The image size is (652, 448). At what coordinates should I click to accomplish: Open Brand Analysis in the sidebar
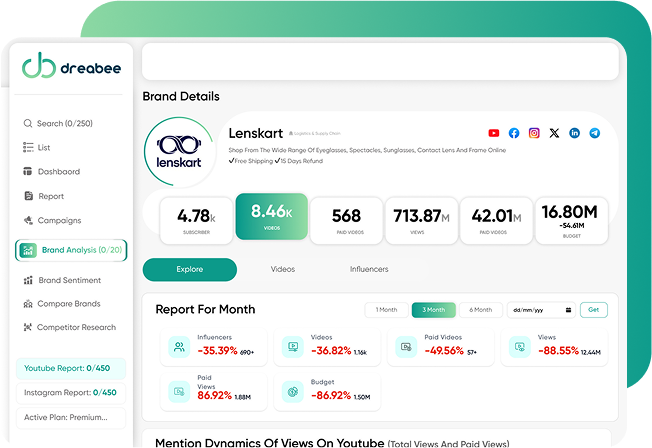point(71,250)
